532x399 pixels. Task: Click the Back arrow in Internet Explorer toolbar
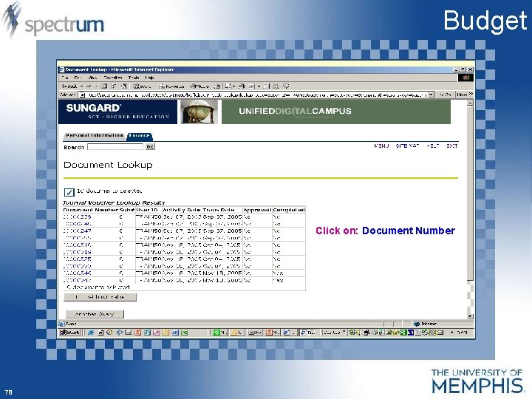click(x=69, y=86)
